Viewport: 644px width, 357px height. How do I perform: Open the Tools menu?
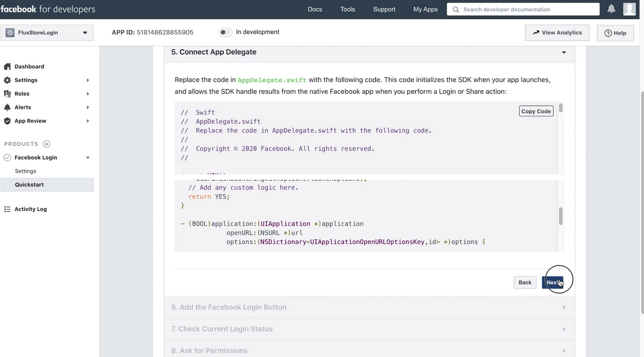(348, 9)
